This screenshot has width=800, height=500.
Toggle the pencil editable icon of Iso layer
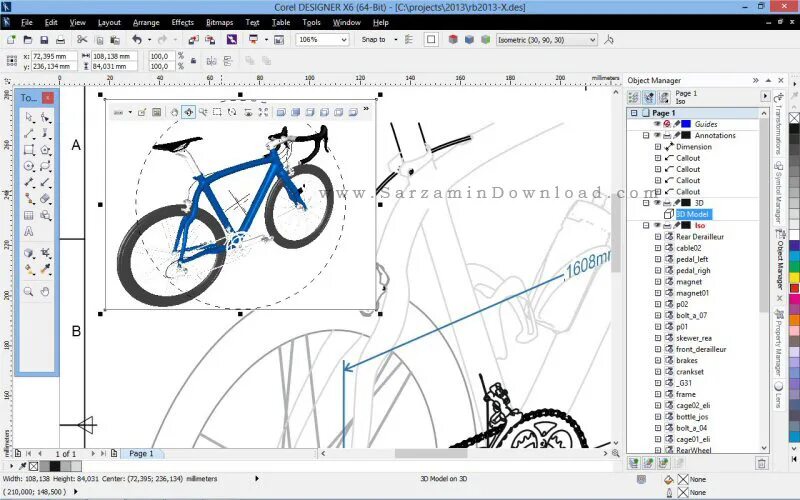pos(677,225)
